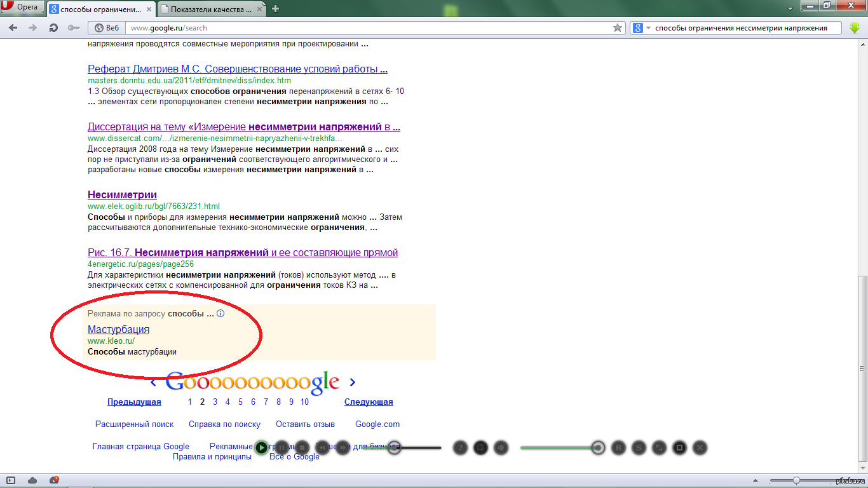
Task: Pause playback in the media overlay
Action: [x=283, y=447]
